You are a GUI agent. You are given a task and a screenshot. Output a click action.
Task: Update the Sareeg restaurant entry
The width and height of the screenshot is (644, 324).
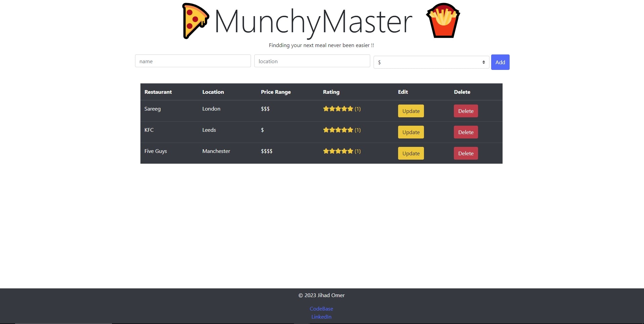coord(411,111)
